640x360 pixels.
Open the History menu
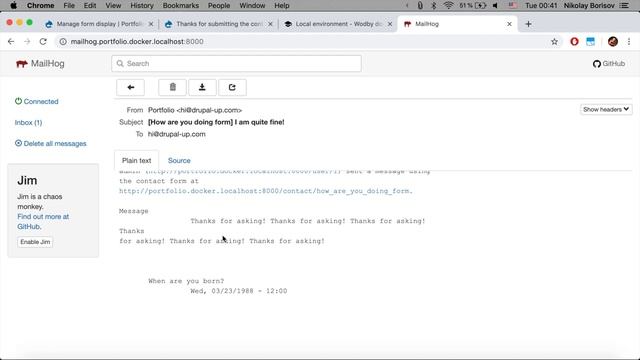click(142, 6)
